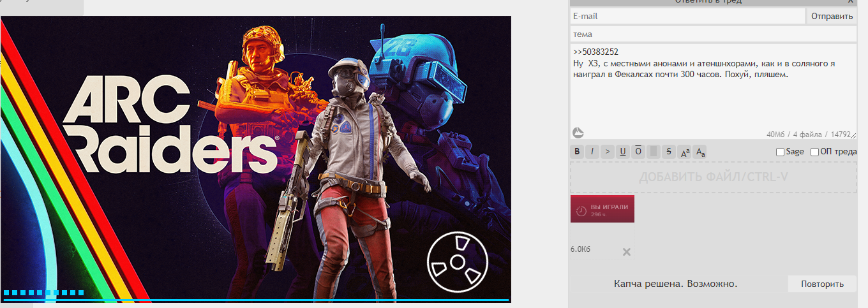Screen dimensions: 868x308
Task: Apply overline formatting with the O button
Action: point(638,151)
